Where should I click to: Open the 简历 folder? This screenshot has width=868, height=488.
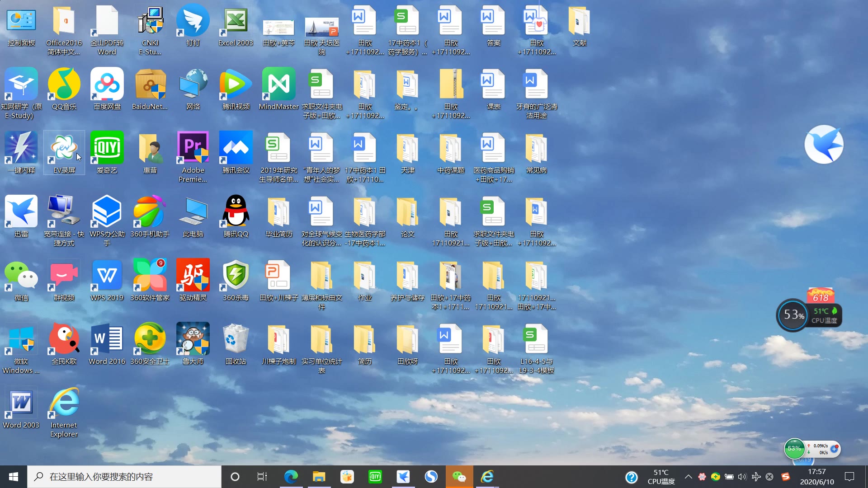(x=365, y=344)
